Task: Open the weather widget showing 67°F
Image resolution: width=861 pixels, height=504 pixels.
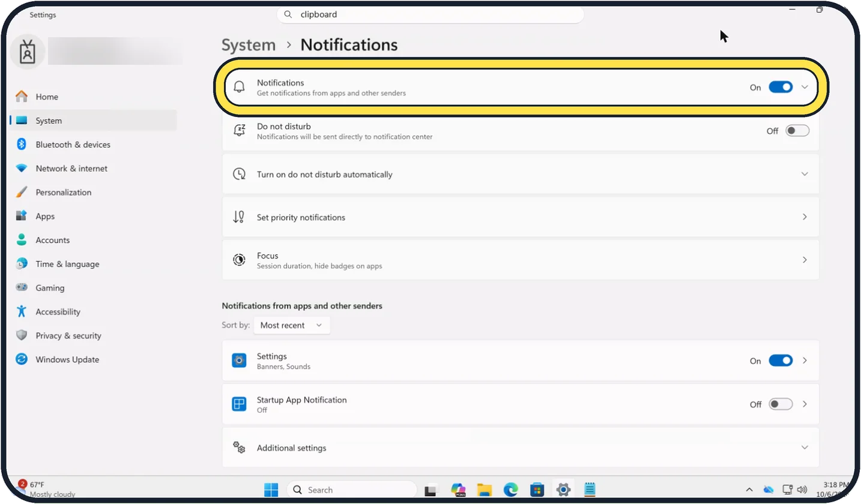Action: (x=47, y=489)
